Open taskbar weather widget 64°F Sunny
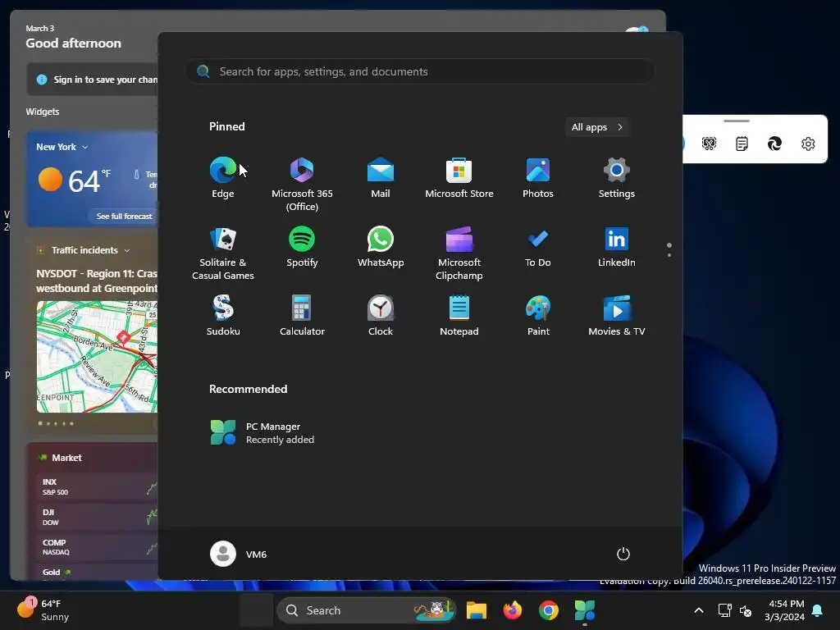 [x=43, y=609]
